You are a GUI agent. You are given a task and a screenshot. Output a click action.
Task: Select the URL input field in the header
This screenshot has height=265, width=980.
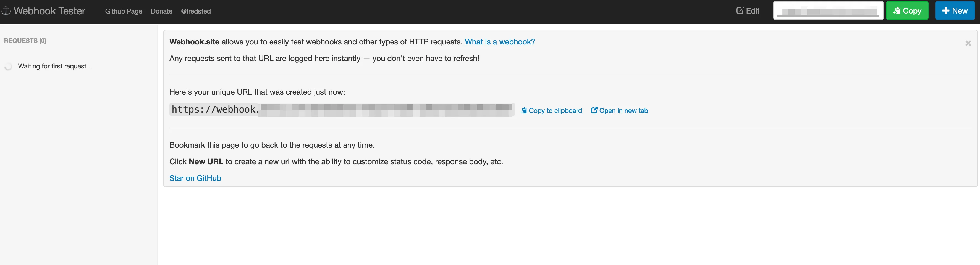828,10
